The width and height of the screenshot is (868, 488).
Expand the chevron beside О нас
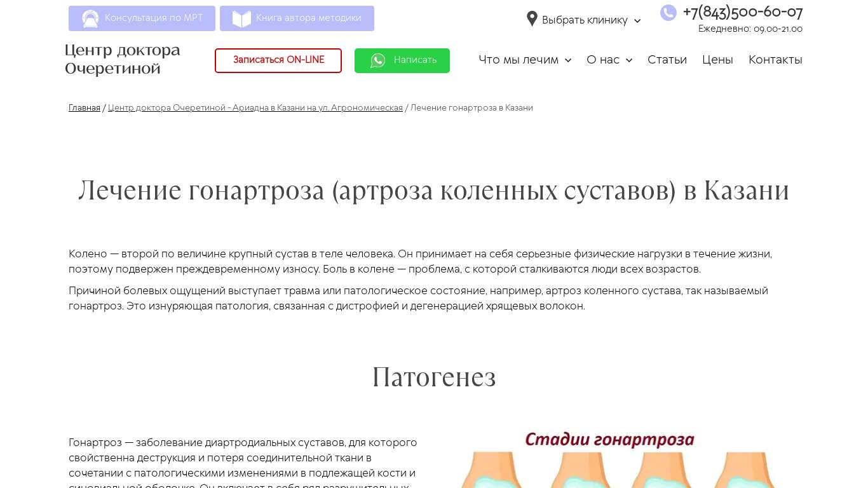[x=629, y=60]
